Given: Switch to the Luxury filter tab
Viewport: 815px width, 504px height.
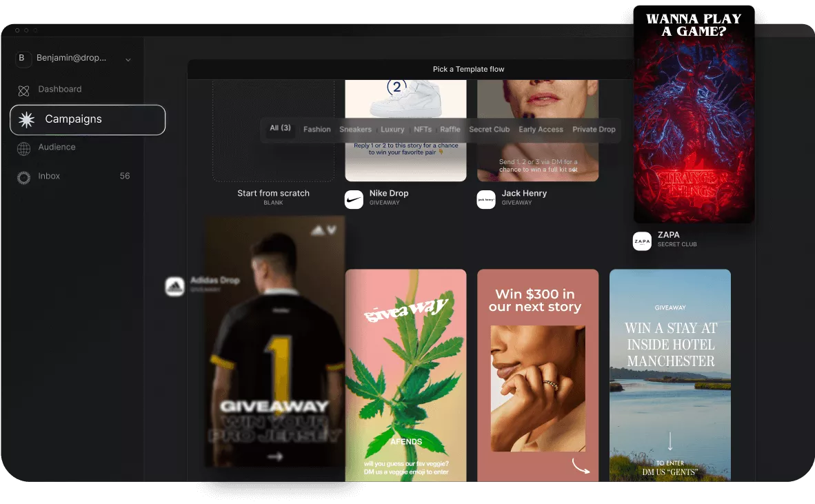Looking at the screenshot, I should tap(392, 130).
